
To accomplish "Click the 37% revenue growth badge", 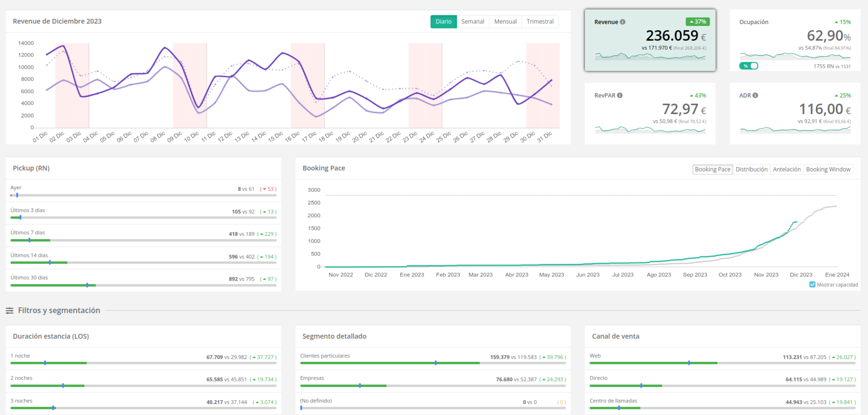I will (698, 22).
